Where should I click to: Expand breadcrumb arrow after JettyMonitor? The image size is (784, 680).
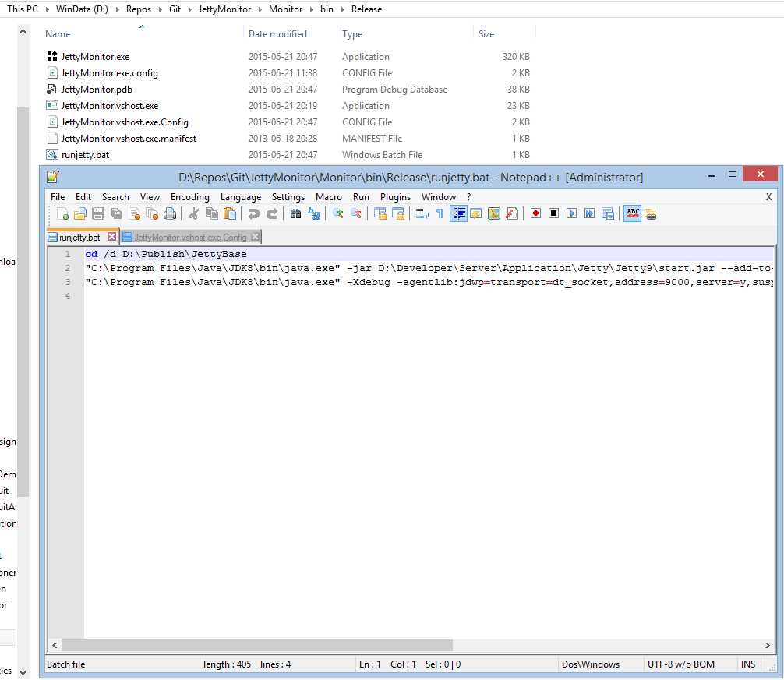[x=260, y=9]
